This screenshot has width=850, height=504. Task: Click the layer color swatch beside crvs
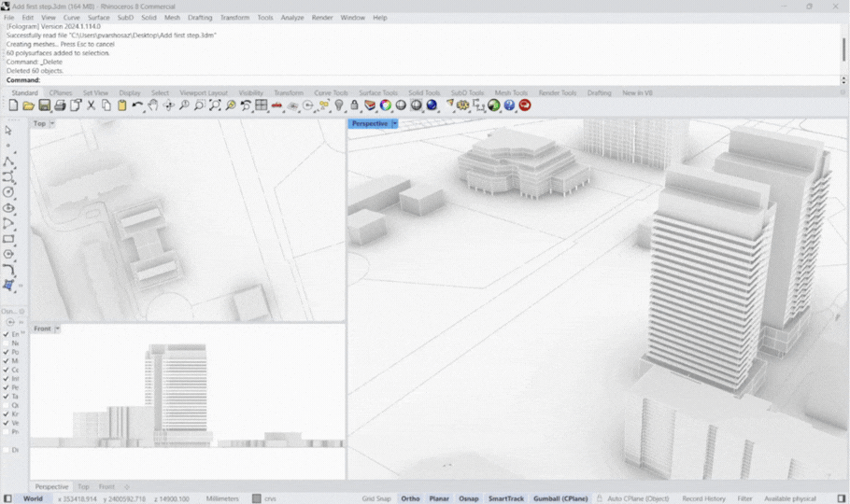tap(257, 498)
